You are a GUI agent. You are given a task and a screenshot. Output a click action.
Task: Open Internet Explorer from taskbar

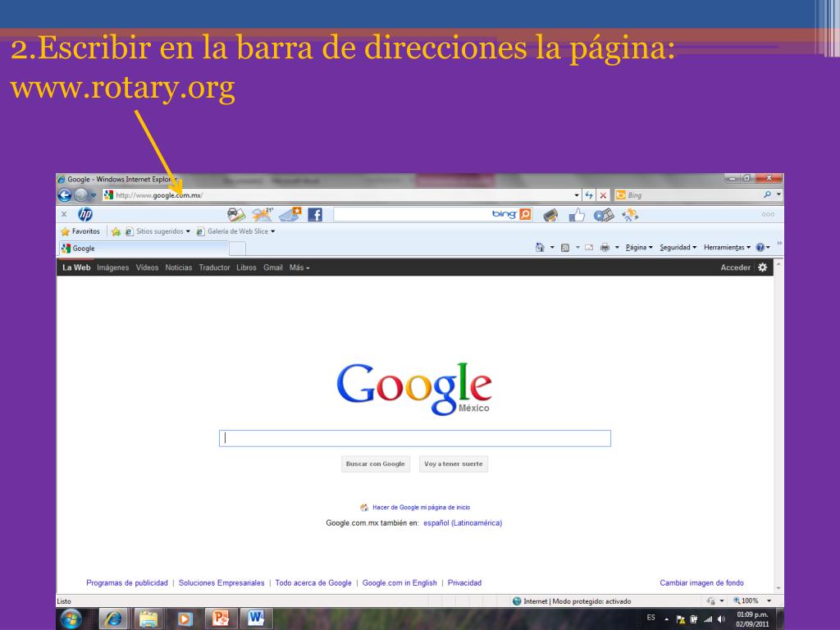(112, 619)
